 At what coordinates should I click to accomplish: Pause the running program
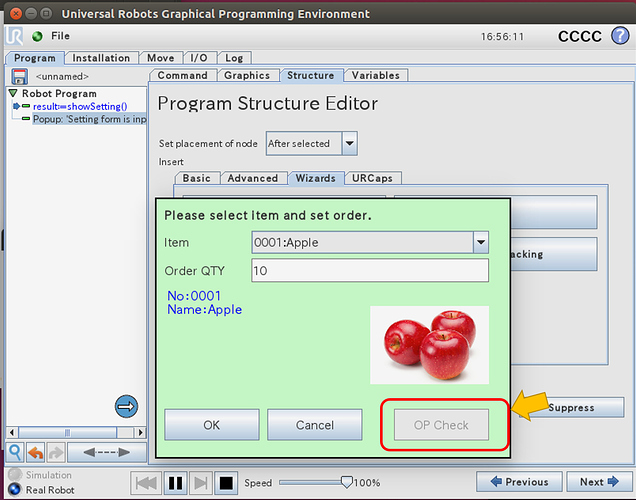(176, 483)
